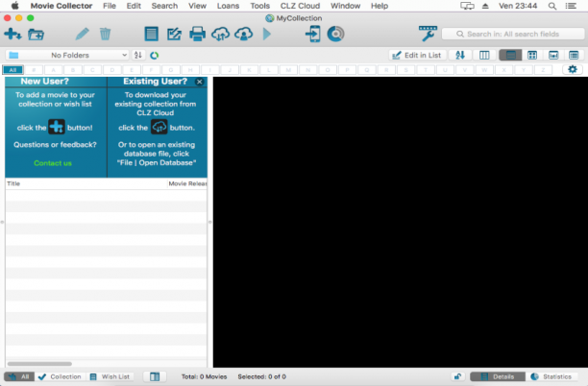Click the choose columns icon
The image size is (588, 386).
pyautogui.click(x=484, y=55)
